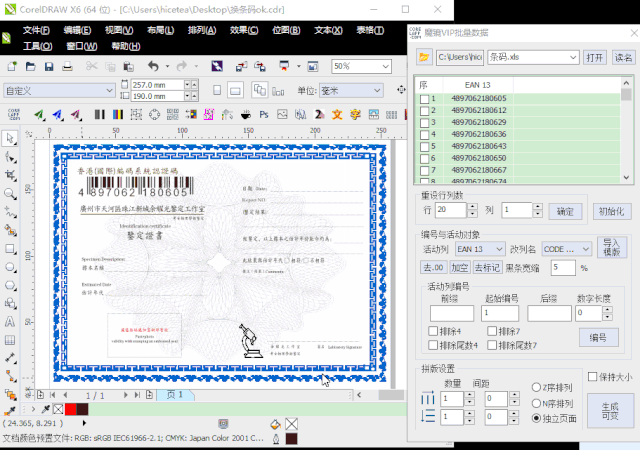Click portrait page orientation icon
Screen dimensions: 640x450
coord(217,90)
